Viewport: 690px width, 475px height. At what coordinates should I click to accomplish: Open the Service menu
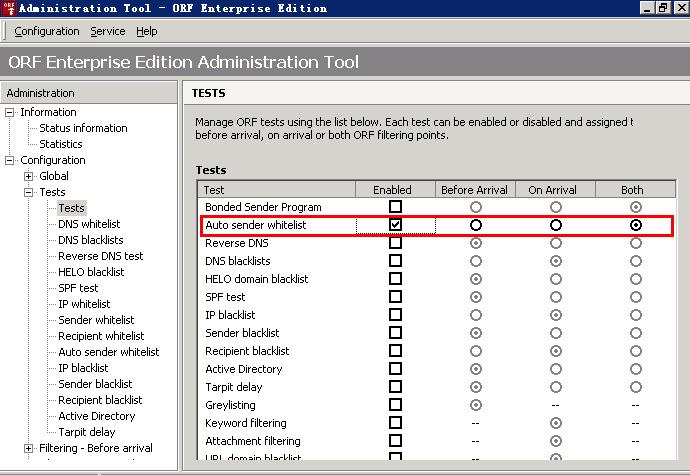click(108, 32)
